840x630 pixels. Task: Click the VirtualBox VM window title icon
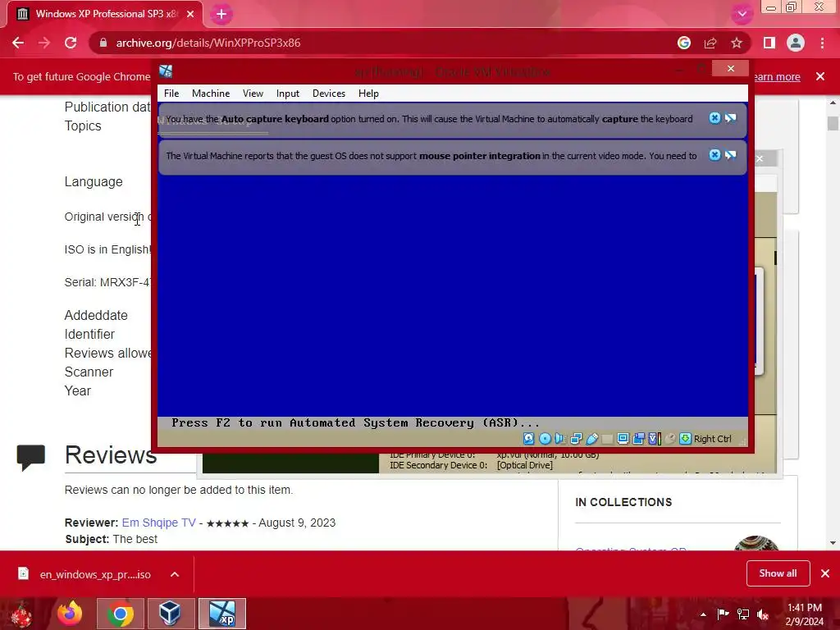(x=166, y=71)
